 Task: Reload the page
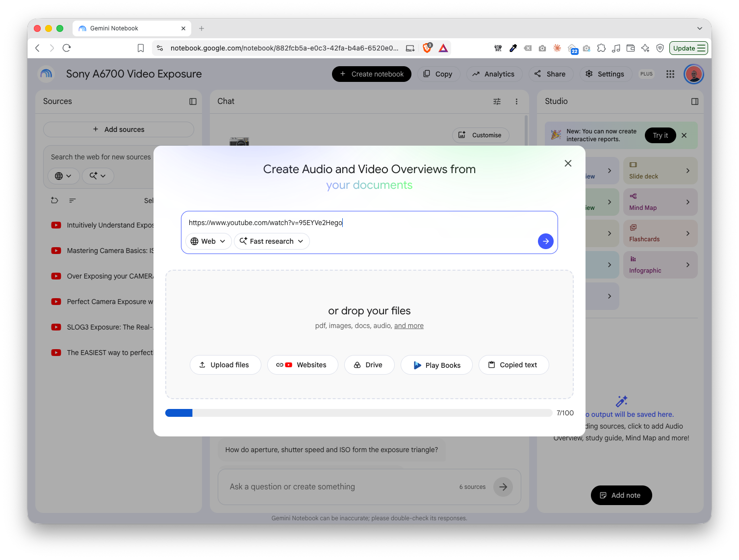coord(67,48)
